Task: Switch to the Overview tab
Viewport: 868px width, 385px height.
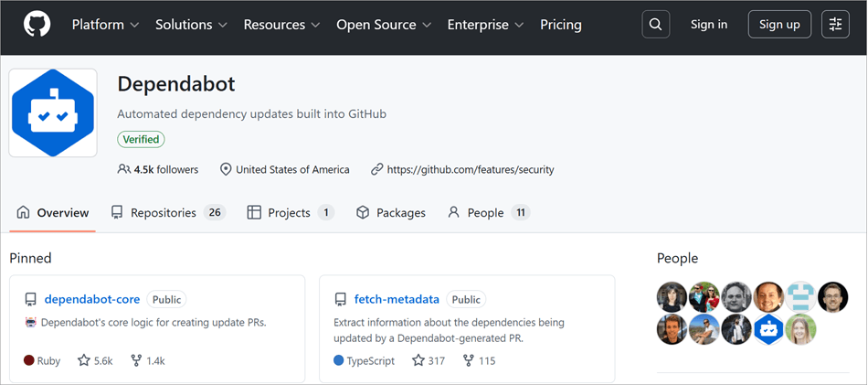Action: click(x=53, y=213)
